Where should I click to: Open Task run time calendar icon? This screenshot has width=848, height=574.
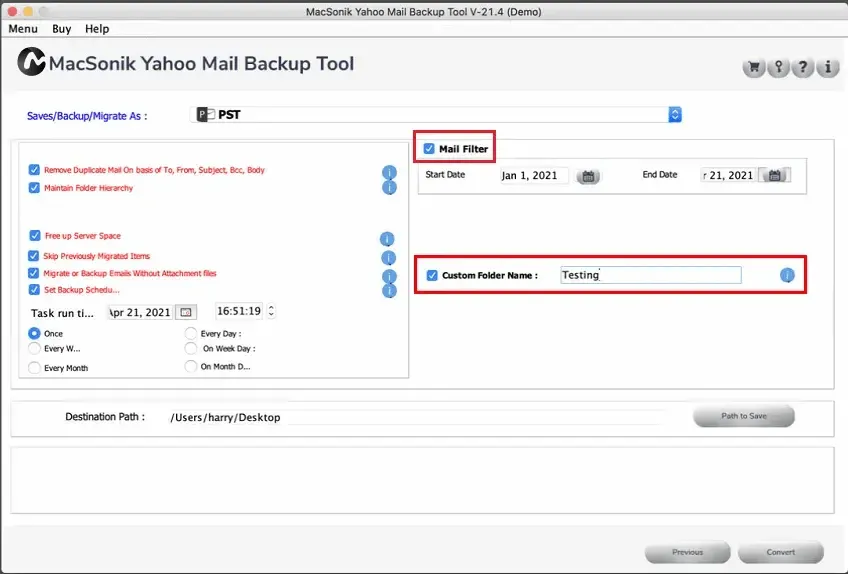(186, 312)
